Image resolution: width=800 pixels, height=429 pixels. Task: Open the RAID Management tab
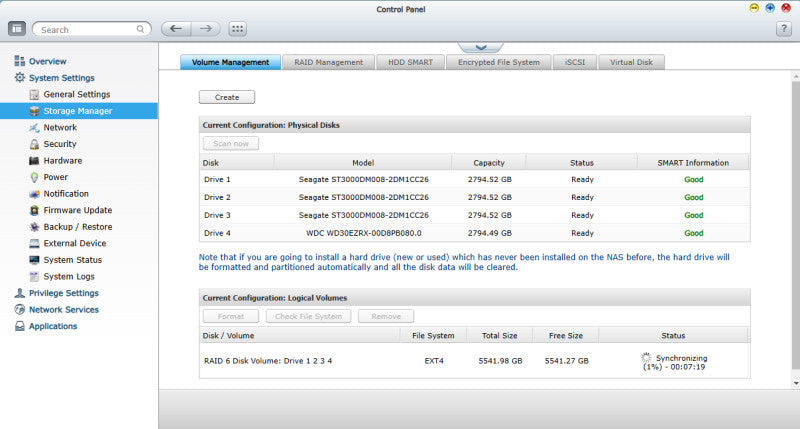pyautogui.click(x=329, y=62)
